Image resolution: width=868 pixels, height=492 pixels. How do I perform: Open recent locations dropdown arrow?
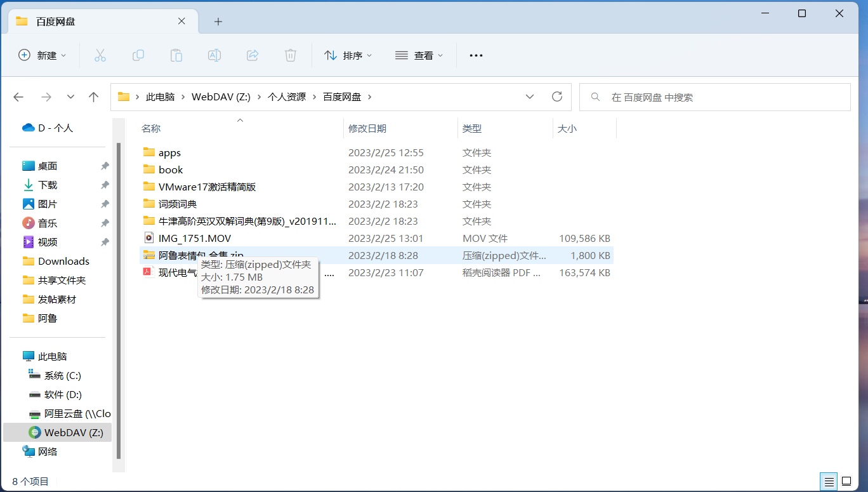[x=70, y=97]
